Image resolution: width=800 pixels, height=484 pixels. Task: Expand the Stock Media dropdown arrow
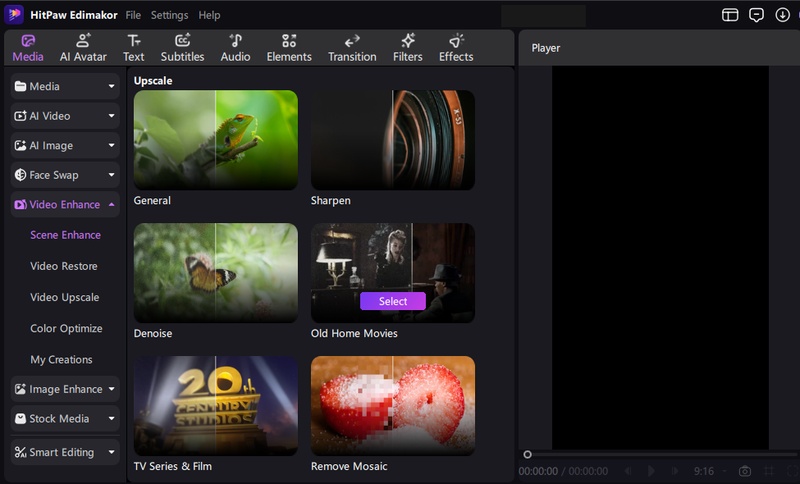coord(111,419)
